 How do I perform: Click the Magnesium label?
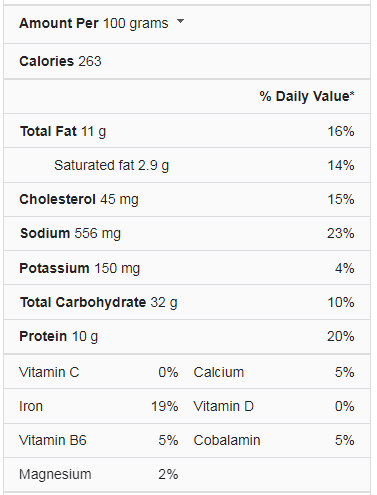[55, 474]
